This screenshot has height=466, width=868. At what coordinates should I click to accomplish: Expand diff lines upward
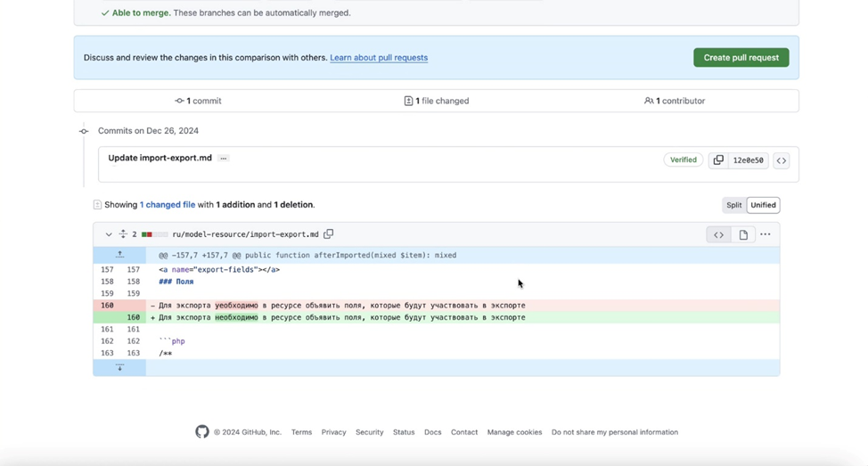click(119, 255)
